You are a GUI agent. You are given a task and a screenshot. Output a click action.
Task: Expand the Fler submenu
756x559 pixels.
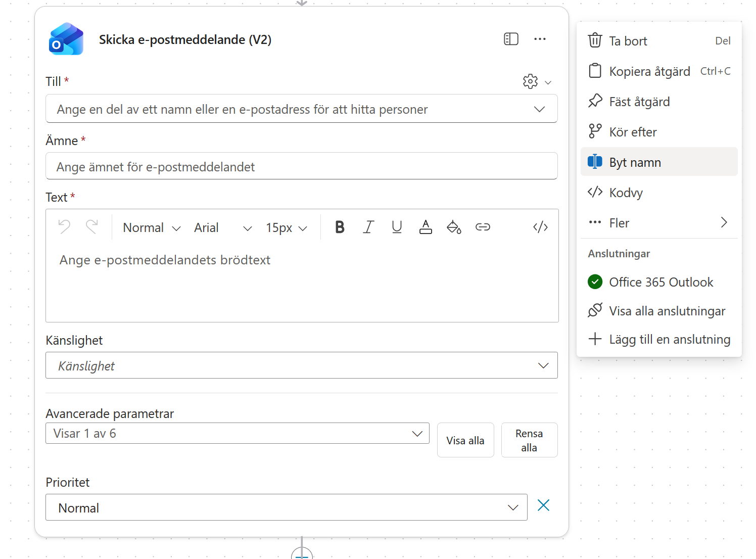[659, 222]
